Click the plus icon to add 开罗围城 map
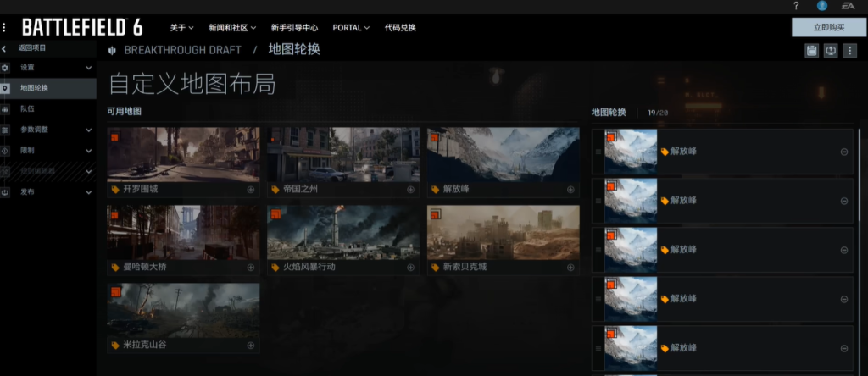This screenshot has width=868, height=376. [251, 190]
